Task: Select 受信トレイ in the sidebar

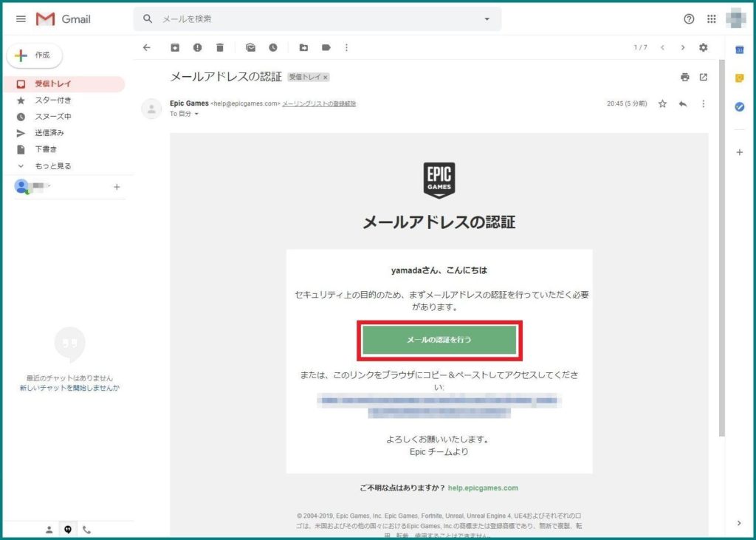Action: [x=63, y=84]
